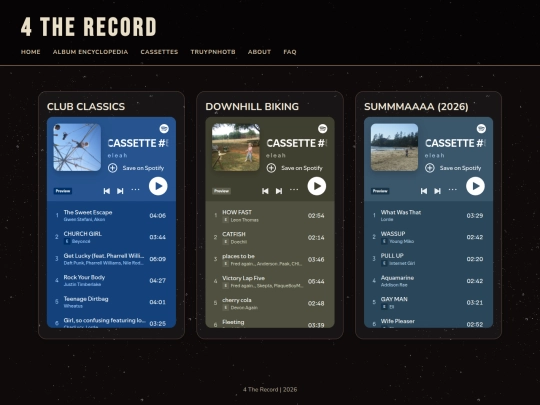The height and width of the screenshot is (405, 540).
Task: Click Spotify logo in SUMMMAAAA player
Action: click(481, 129)
